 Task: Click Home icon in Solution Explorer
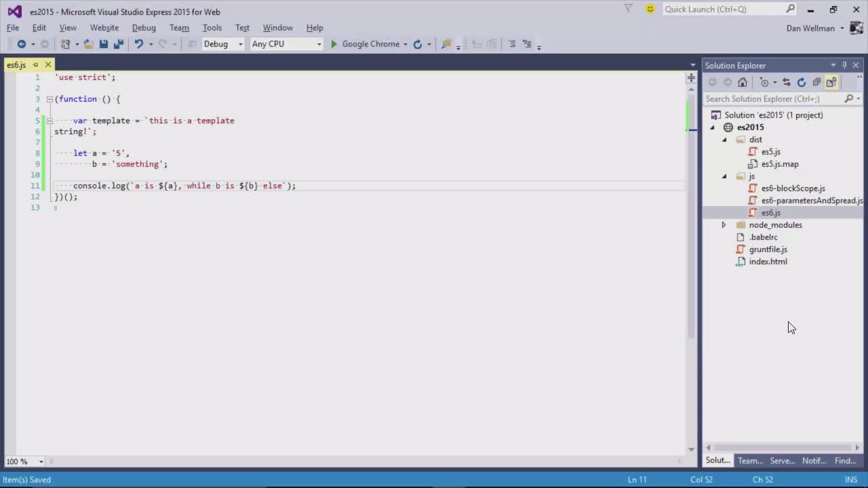pos(743,82)
